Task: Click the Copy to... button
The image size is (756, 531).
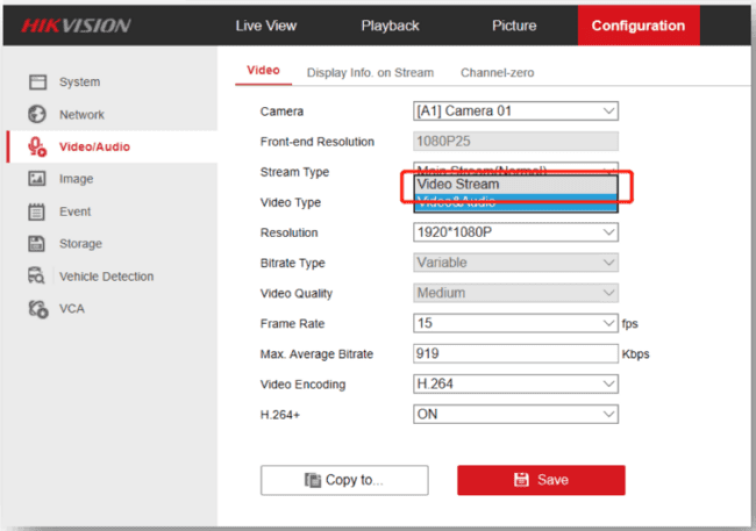Action: click(344, 480)
